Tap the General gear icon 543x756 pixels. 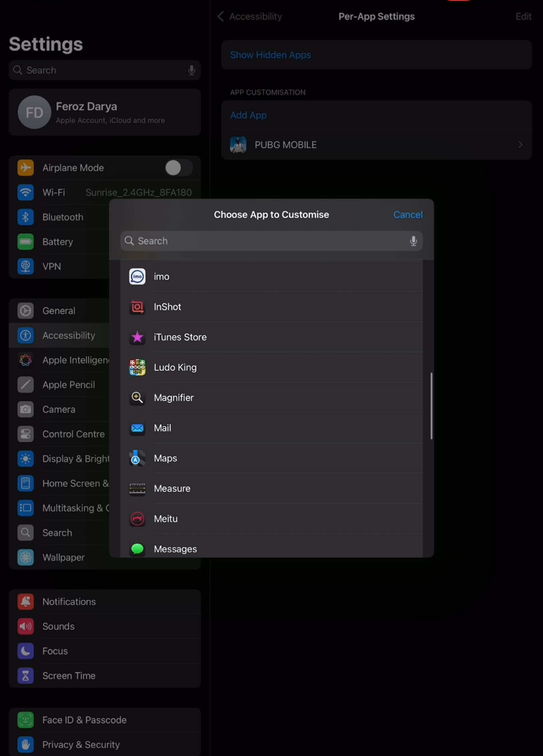[26, 311]
